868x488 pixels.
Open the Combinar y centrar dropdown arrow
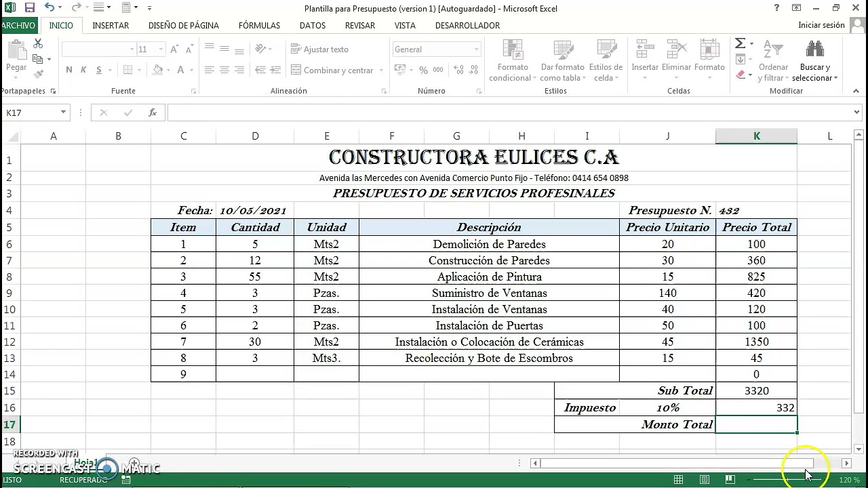click(381, 70)
